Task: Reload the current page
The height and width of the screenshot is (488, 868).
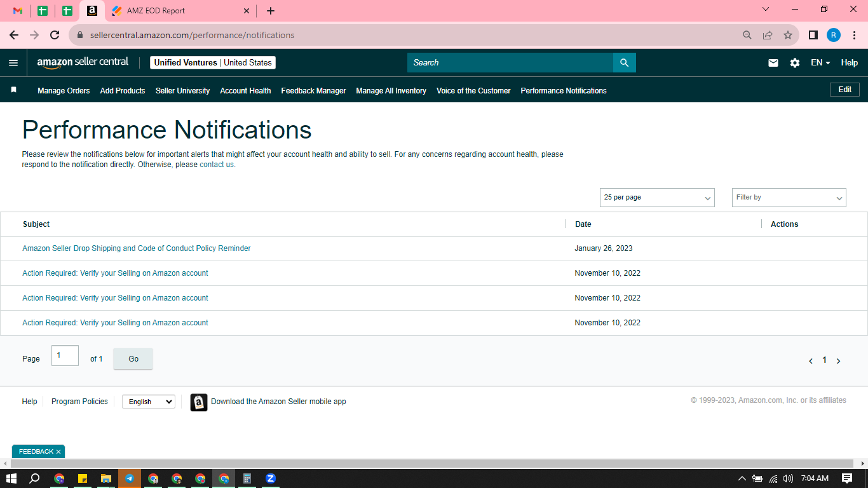Action: [55, 35]
